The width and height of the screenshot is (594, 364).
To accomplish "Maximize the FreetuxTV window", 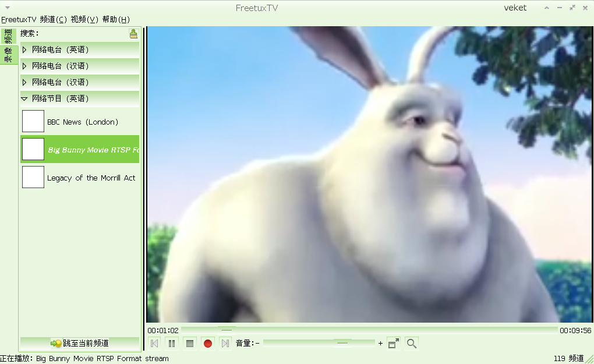I will point(572,8).
